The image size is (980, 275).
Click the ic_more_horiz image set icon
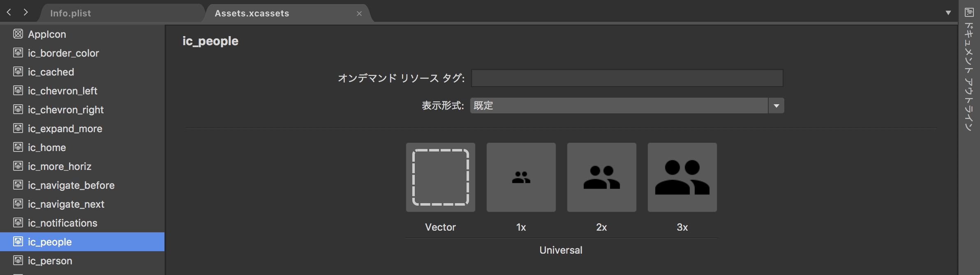click(18, 166)
